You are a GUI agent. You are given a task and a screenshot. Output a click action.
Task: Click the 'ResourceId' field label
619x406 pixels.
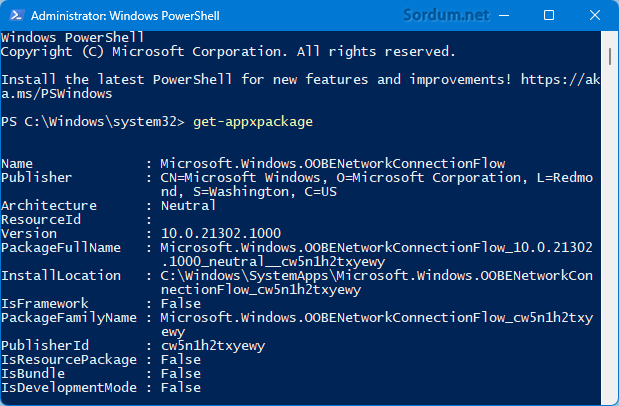pyautogui.click(x=41, y=220)
